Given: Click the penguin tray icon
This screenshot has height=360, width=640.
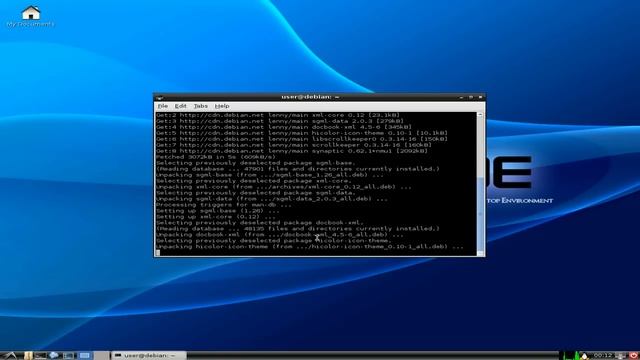Looking at the screenshot, I should [x=584, y=356].
